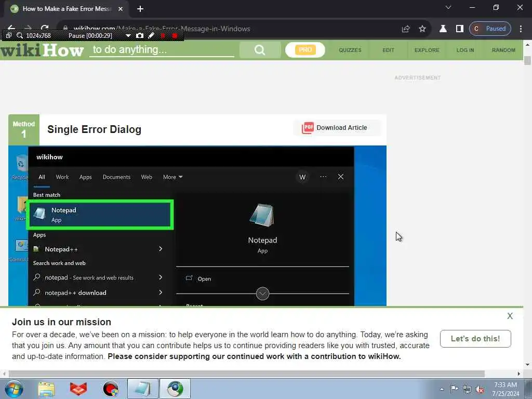
Task: Open the Chrome three-dot menu
Action: (x=521, y=29)
